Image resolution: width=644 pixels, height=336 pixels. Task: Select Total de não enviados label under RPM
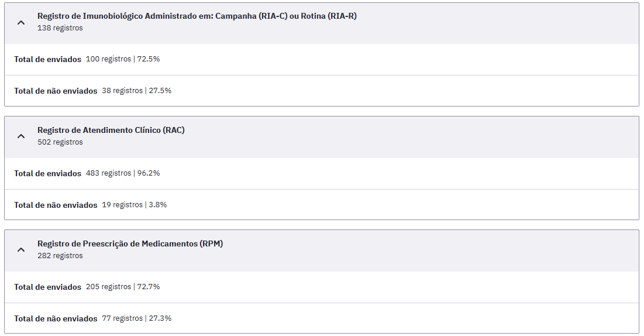(56, 318)
